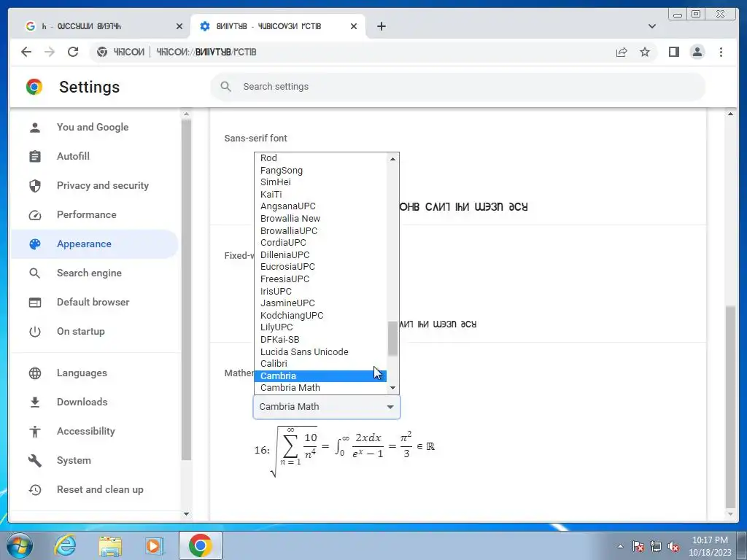
Task: Launch Internet Explorer from the taskbar
Action: click(65, 545)
